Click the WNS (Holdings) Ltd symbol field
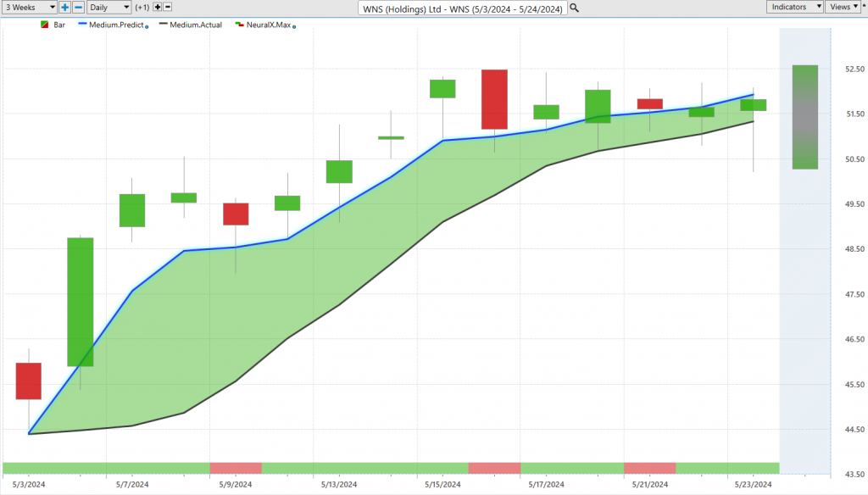Viewport: 868px width, 495px height. click(463, 8)
